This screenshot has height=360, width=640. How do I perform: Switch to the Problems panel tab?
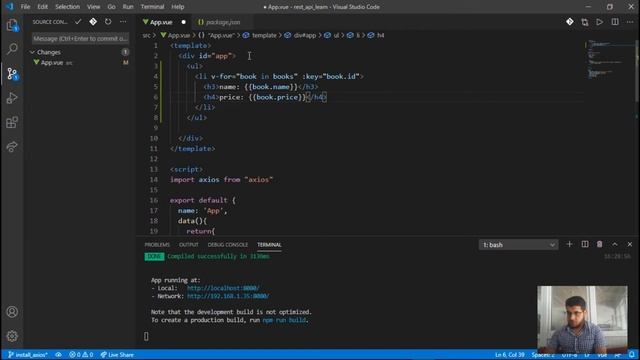click(x=157, y=244)
